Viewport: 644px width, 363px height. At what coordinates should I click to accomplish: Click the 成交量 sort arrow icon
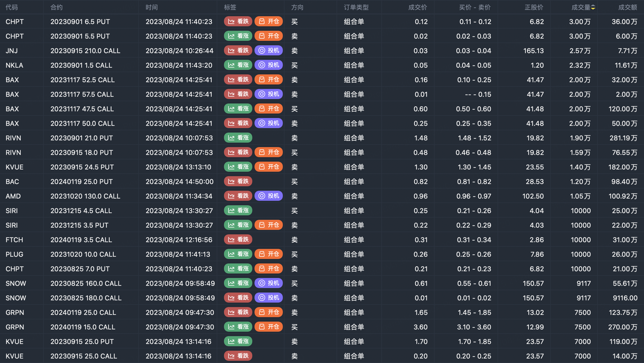(593, 8)
